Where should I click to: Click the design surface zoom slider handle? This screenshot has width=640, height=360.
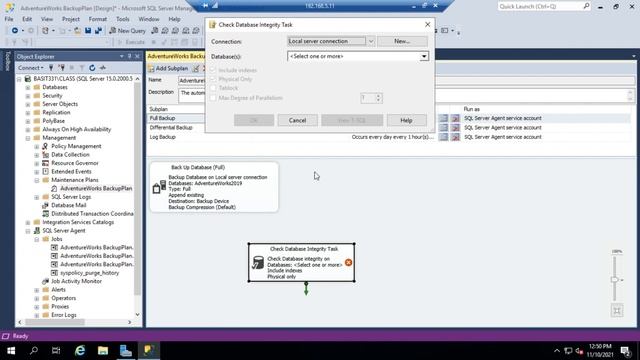pyautogui.click(x=614, y=280)
